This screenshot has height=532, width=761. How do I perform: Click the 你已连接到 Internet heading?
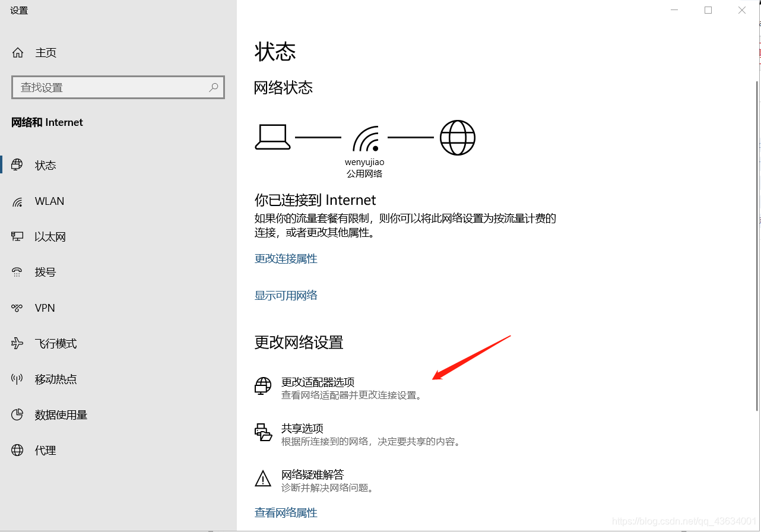pos(315,200)
